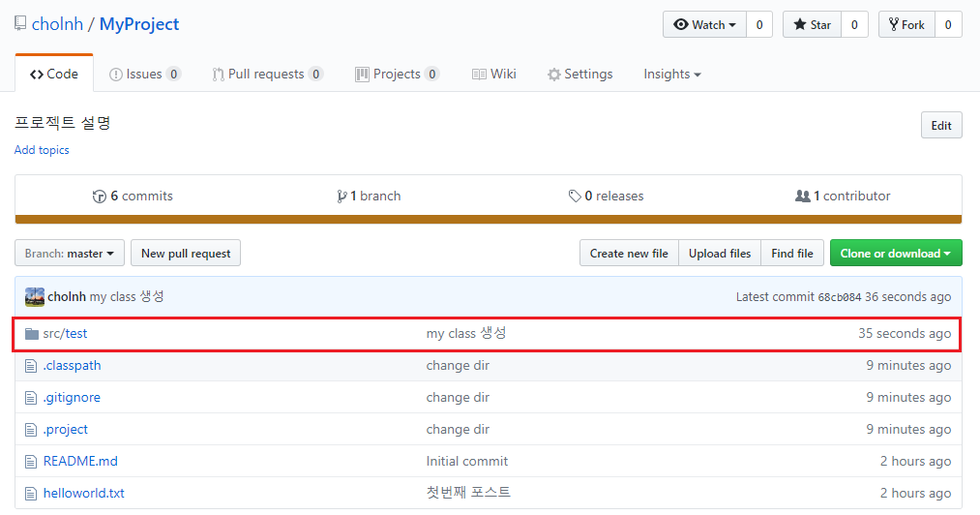Image resolution: width=980 pixels, height=515 pixels.
Task: Expand the Branch: master selector
Action: 70,254
